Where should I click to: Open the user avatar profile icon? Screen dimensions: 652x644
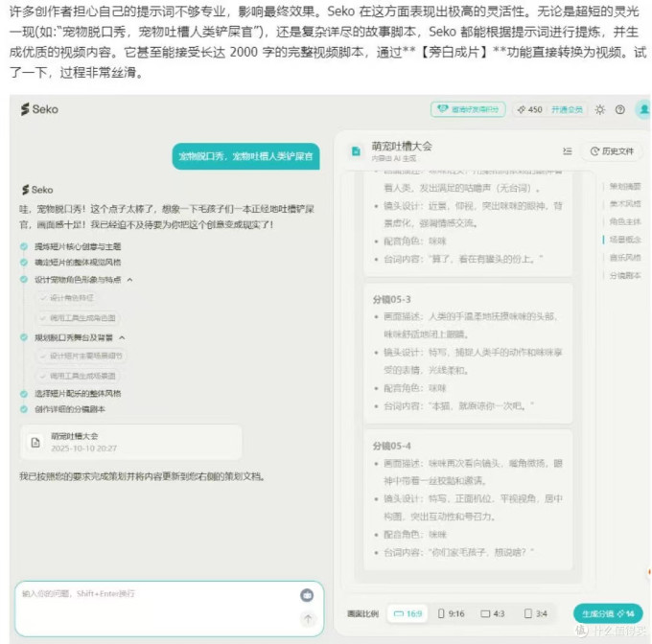(x=643, y=109)
